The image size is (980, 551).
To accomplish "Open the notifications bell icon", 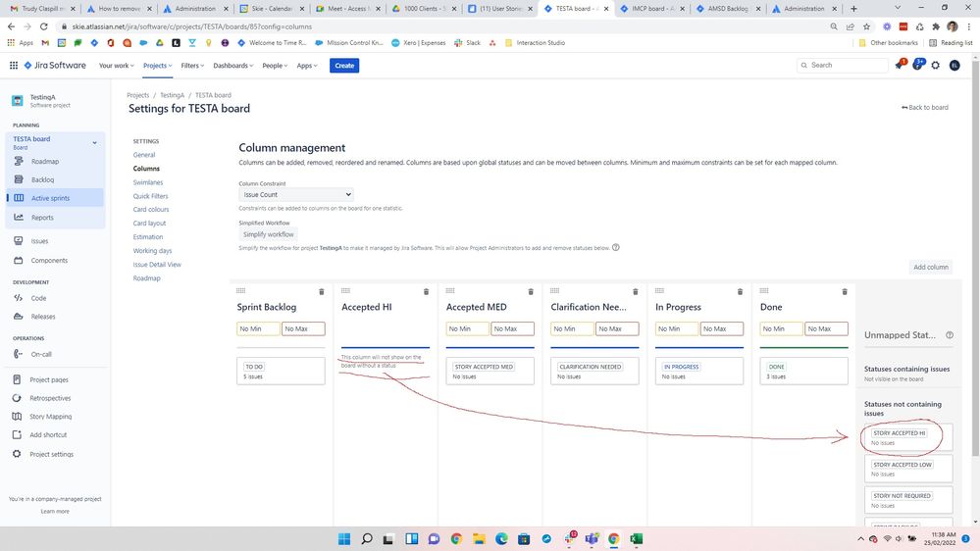I will pos(900,65).
